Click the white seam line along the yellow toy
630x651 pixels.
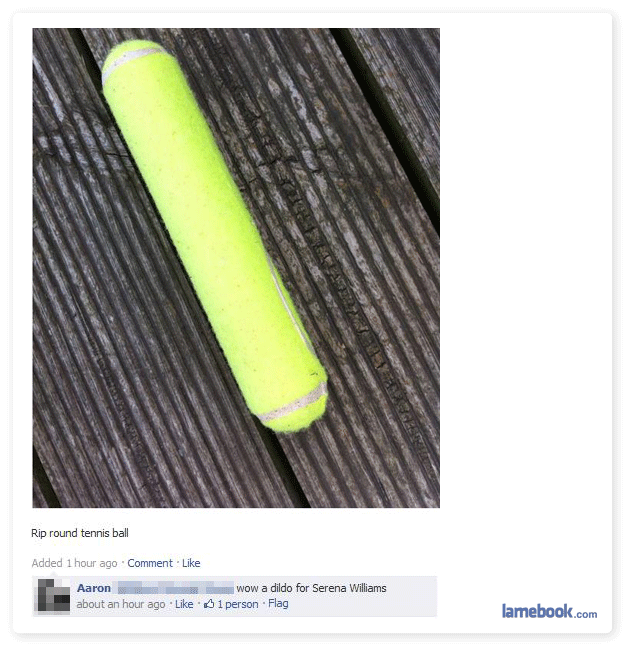point(291,307)
